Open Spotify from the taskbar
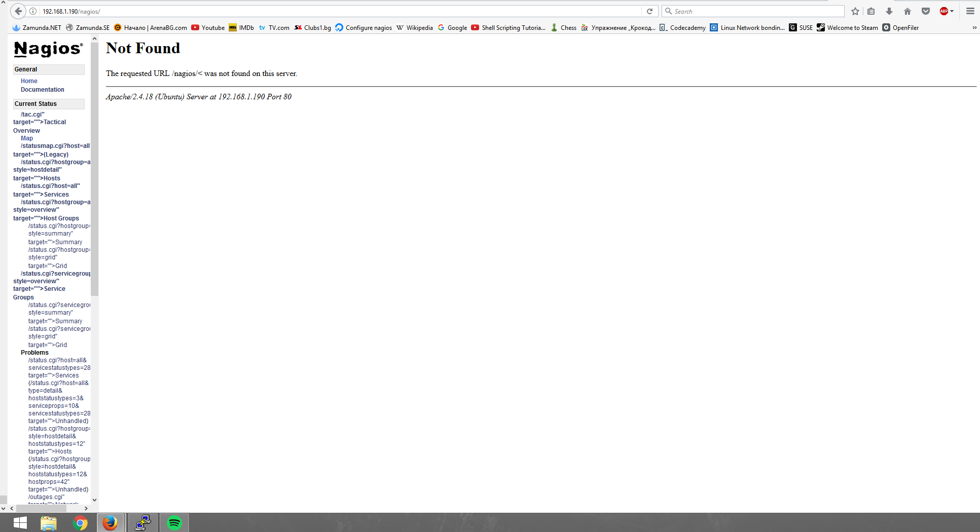The width and height of the screenshot is (980, 532). (x=174, y=522)
